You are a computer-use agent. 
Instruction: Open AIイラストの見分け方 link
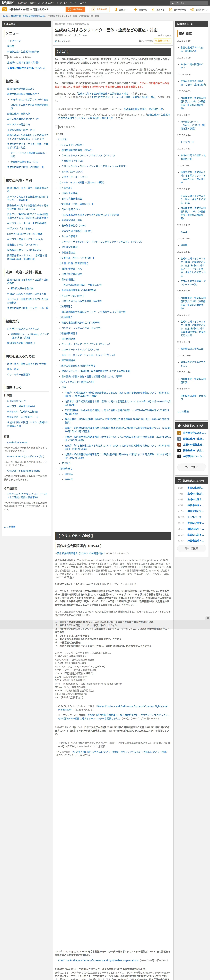18,124
